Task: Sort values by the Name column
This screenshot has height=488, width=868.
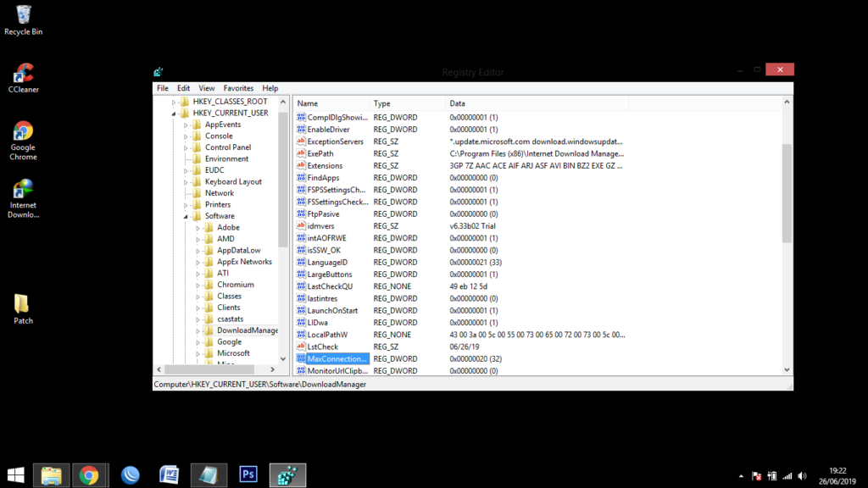Action: click(x=331, y=103)
